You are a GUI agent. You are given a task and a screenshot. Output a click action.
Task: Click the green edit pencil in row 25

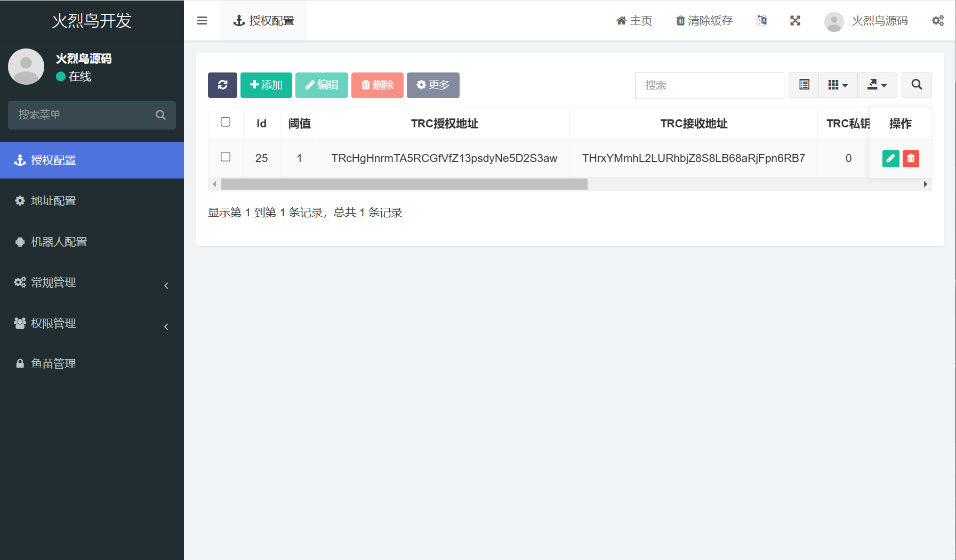(890, 158)
